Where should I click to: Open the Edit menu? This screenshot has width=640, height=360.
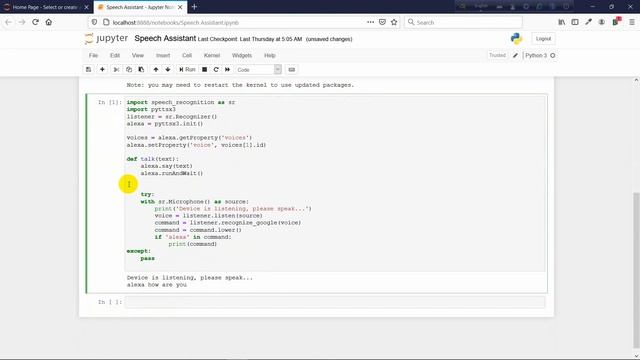(x=115, y=56)
